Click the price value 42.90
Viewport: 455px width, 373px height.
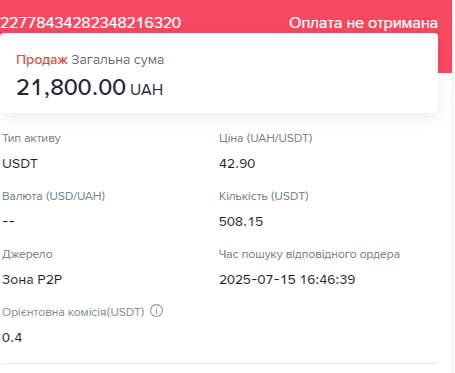(237, 164)
